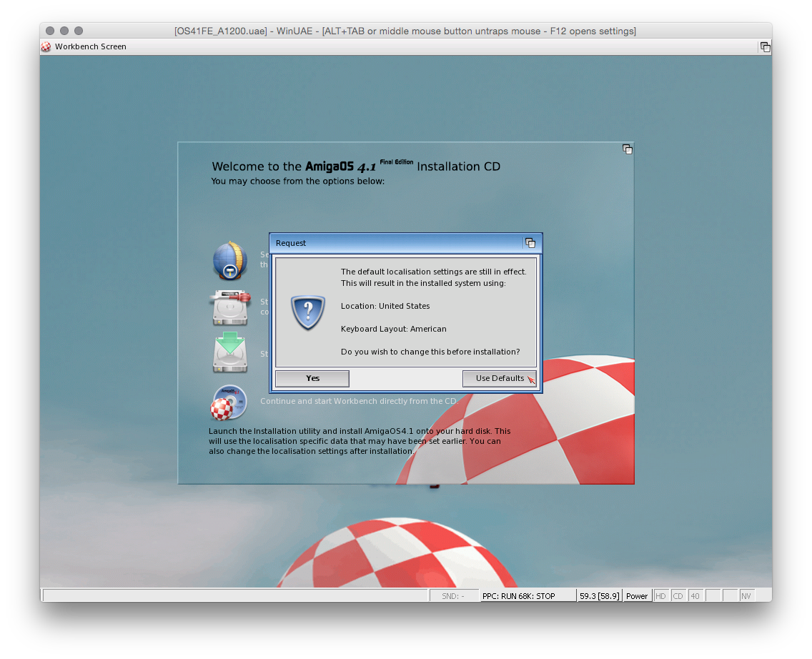This screenshot has width=812, height=659.
Task: Click 'You may choose from the options below' text
Action: [x=298, y=181]
